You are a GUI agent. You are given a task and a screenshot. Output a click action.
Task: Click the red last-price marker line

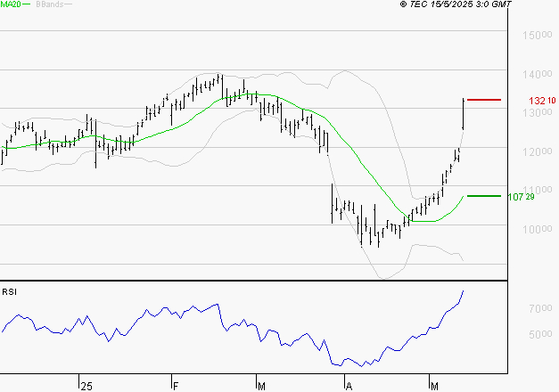click(484, 100)
